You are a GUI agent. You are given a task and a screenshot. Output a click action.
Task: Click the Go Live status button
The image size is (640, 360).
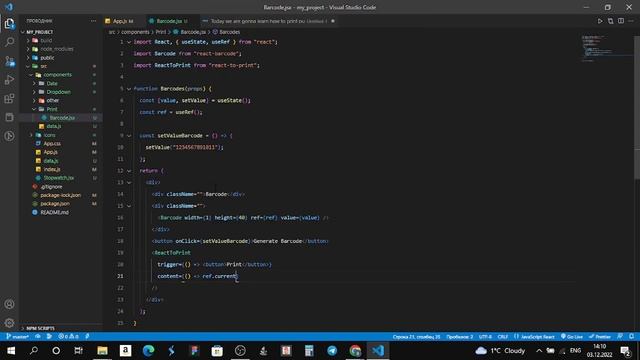point(572,337)
